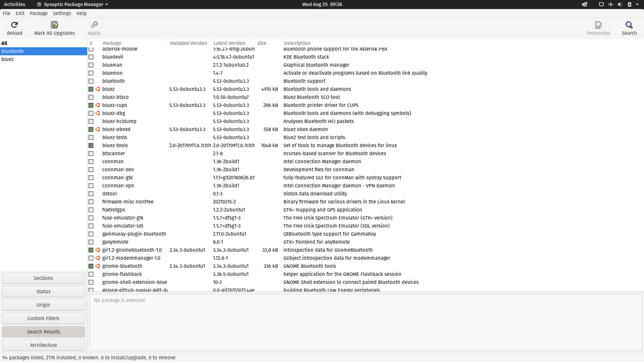Click the Origin filter button
The width and height of the screenshot is (644, 362).
point(44,305)
